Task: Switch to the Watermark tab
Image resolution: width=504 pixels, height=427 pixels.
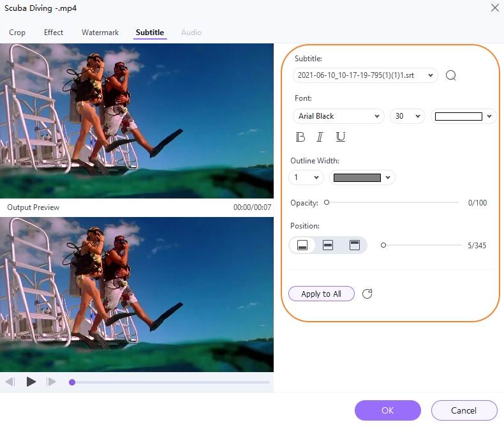Action: [x=100, y=33]
